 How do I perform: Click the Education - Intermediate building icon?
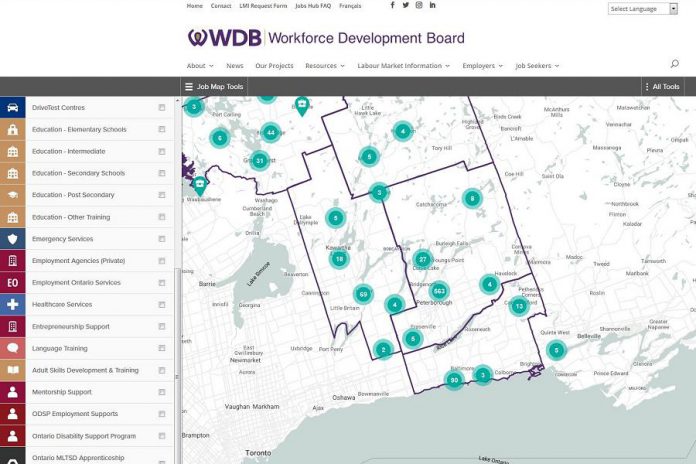(x=12, y=151)
